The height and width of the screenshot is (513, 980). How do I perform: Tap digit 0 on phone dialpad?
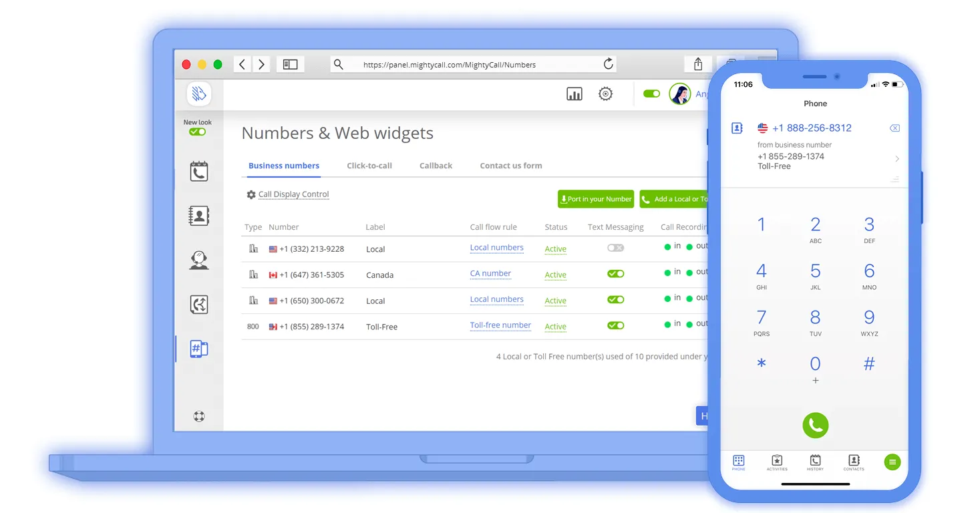(x=815, y=369)
